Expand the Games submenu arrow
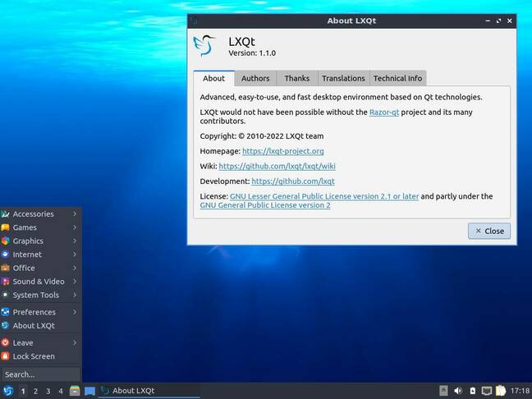This screenshot has height=399, width=532. click(75, 227)
